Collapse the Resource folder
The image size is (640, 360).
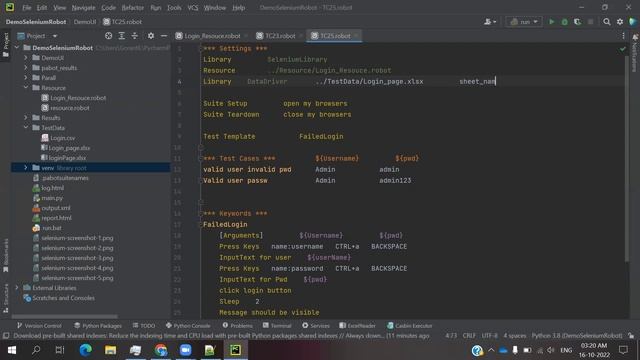26,87
